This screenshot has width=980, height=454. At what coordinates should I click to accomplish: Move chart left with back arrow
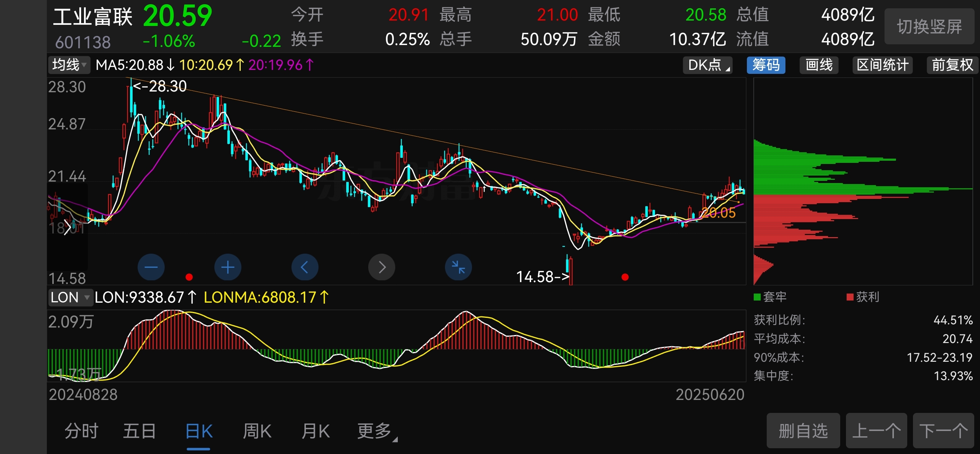coord(305,267)
